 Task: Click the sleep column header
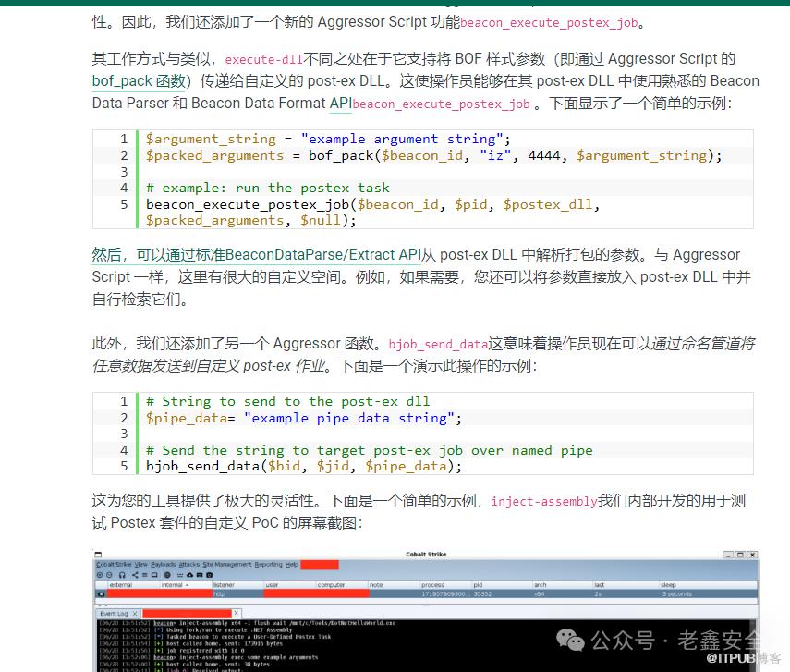669,585
